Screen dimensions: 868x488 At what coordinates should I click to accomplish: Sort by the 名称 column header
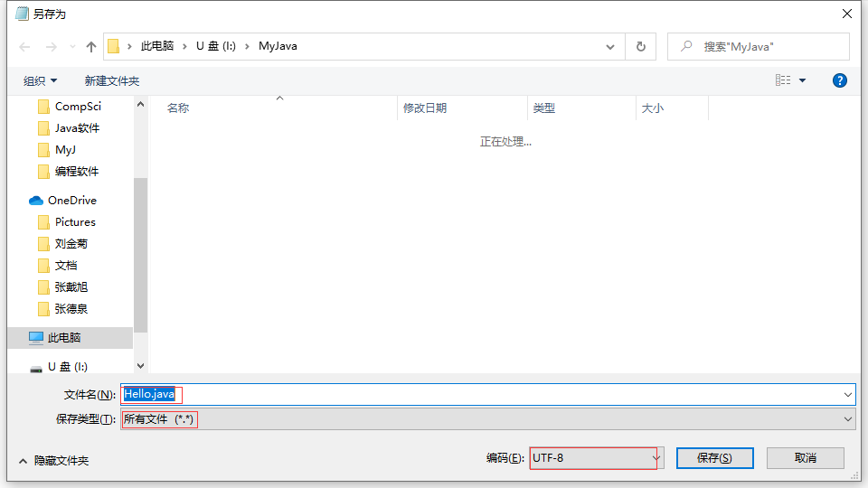point(178,108)
